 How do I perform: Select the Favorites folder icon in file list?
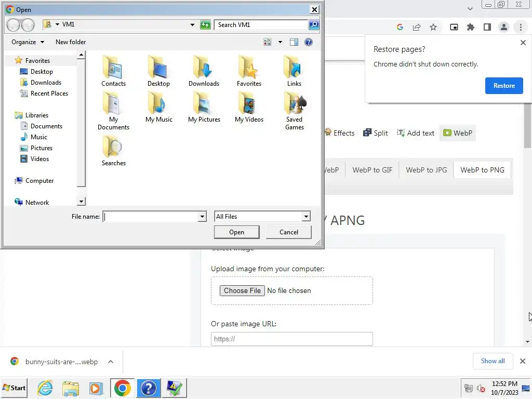[249, 71]
